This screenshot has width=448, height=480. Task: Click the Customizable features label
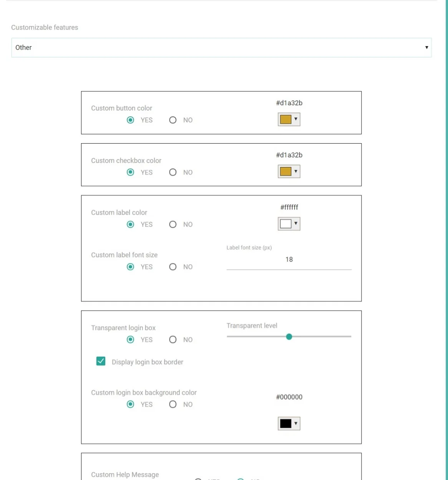45,28
